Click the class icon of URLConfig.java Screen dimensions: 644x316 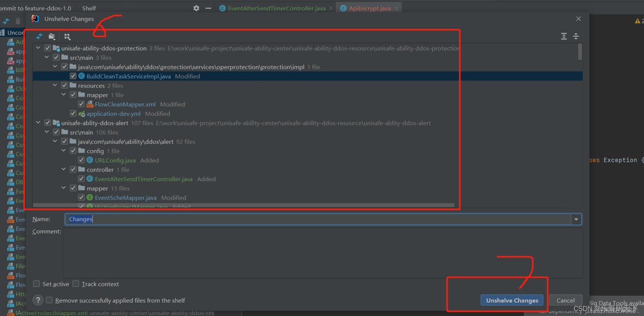90,160
